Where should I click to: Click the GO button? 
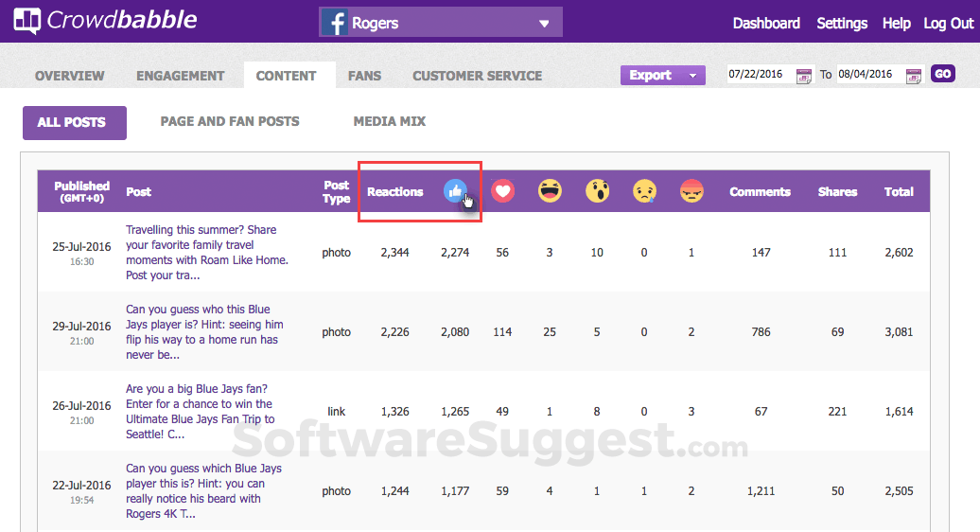(942, 74)
